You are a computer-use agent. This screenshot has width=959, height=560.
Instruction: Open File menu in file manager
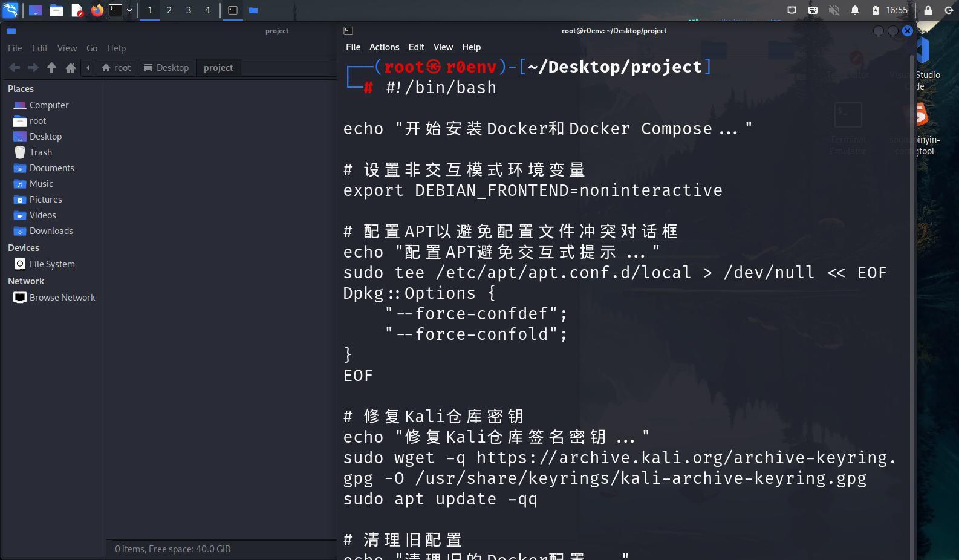[15, 48]
